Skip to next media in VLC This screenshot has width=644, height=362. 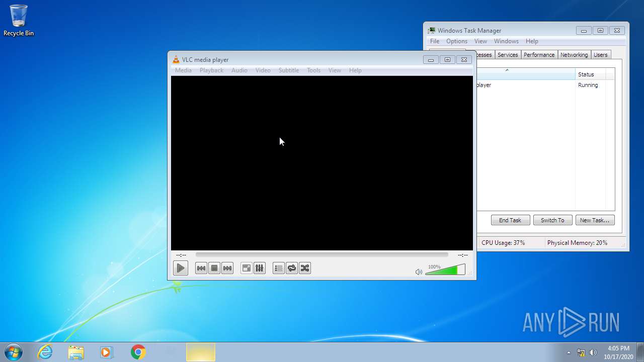227,268
